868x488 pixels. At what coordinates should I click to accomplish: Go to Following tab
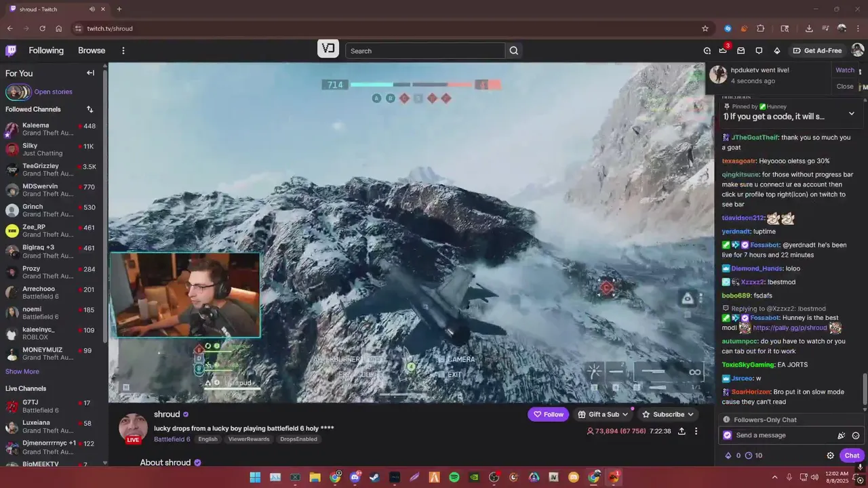pyautogui.click(x=46, y=50)
